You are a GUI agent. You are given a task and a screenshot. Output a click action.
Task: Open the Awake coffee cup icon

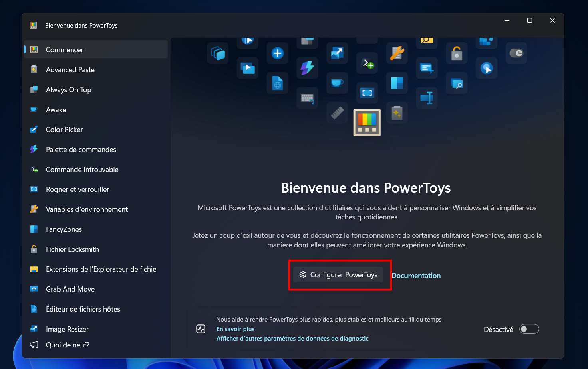pyautogui.click(x=34, y=110)
